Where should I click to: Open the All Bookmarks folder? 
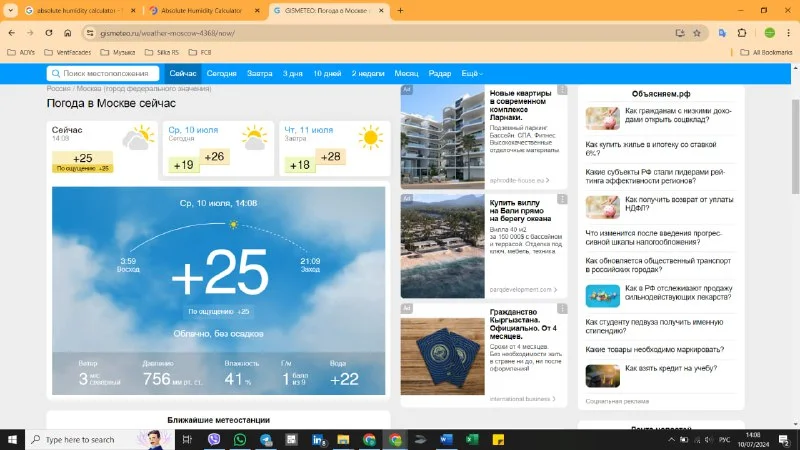click(765, 51)
